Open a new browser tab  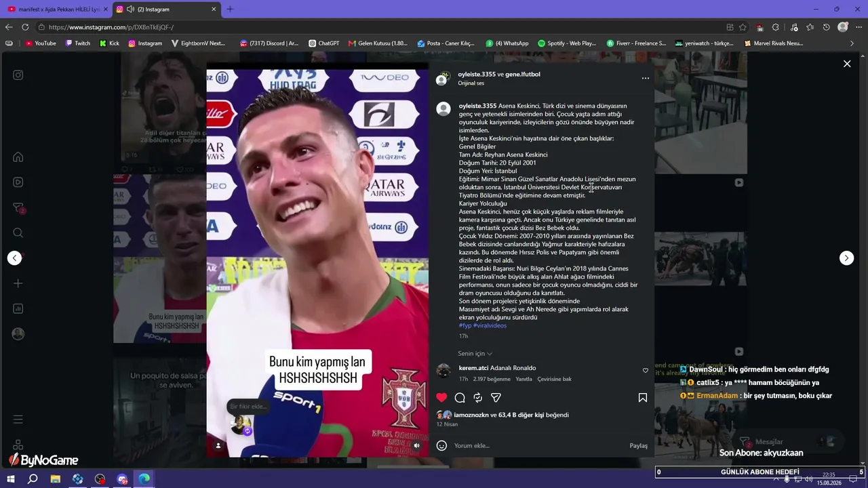(230, 9)
